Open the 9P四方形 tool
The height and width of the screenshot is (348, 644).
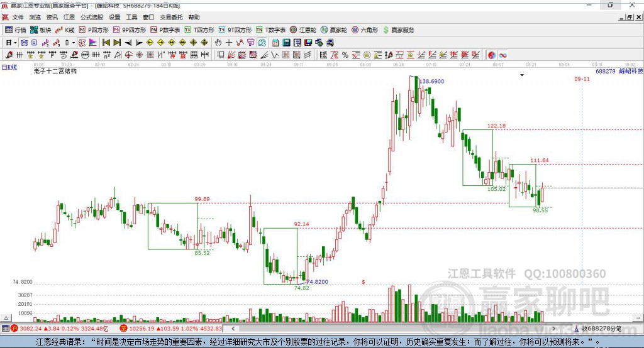pos(130,30)
